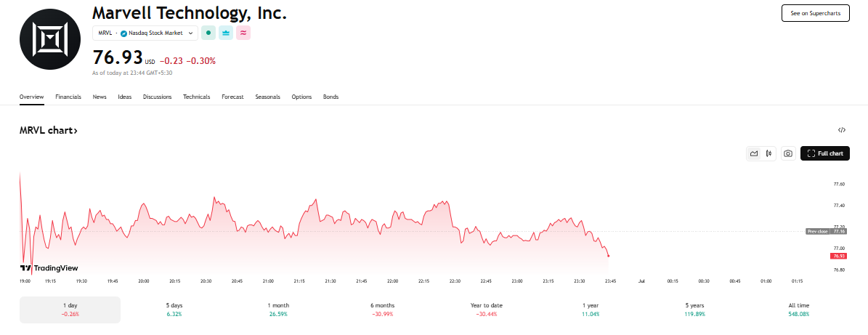Click the MRVL chart heading link
868x335 pixels.
tap(49, 131)
